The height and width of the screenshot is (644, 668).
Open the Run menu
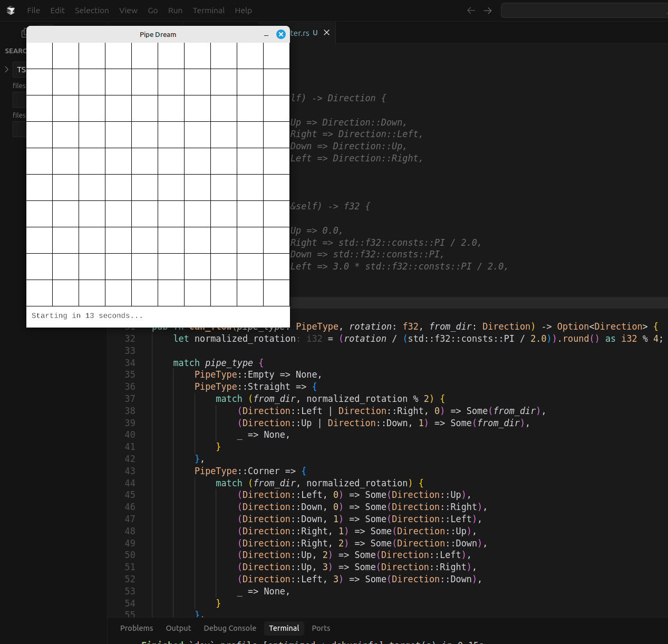point(176,11)
